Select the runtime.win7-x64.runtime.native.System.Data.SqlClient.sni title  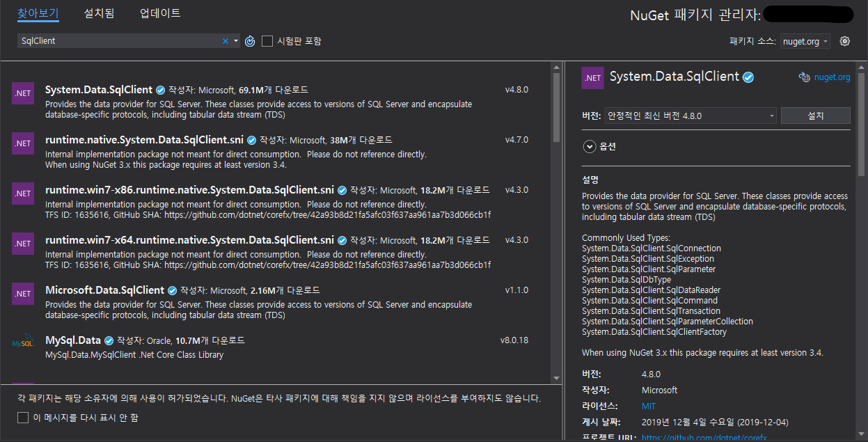click(189, 240)
